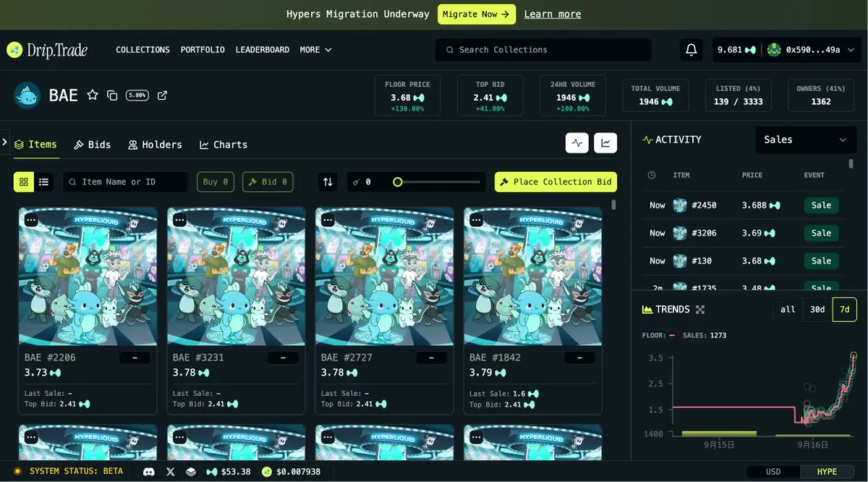Toggle the chart panel button
868x482 pixels.
(605, 143)
